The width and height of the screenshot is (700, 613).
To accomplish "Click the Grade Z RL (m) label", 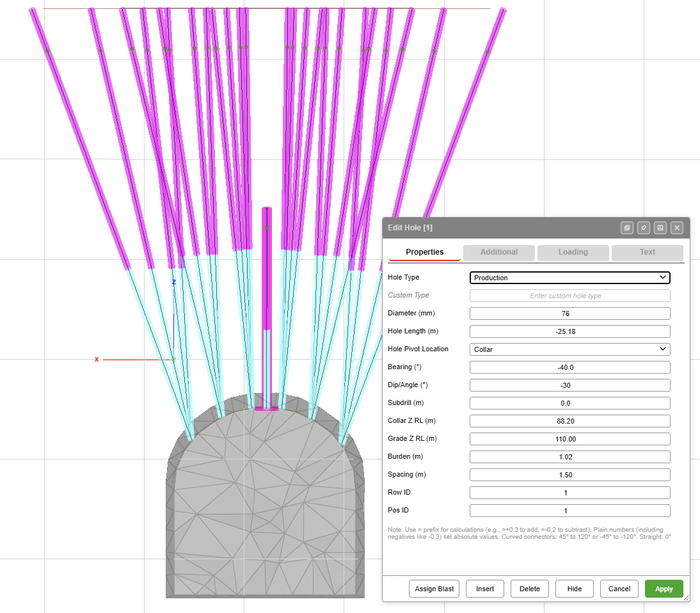I will coord(412,438).
